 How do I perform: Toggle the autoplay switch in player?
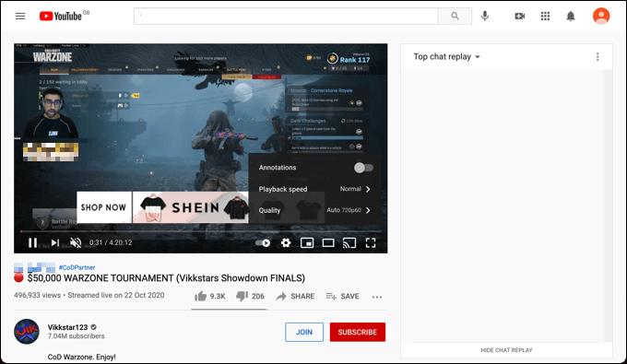tap(263, 243)
